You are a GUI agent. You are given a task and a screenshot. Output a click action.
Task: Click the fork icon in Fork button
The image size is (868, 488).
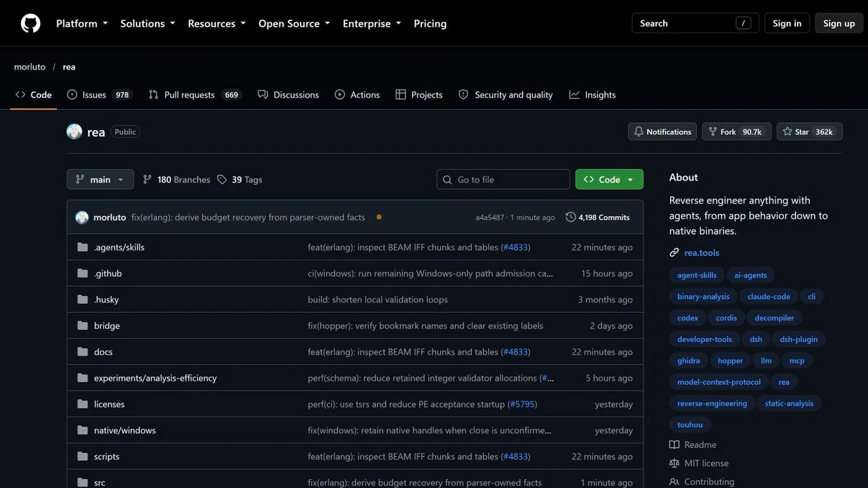713,132
